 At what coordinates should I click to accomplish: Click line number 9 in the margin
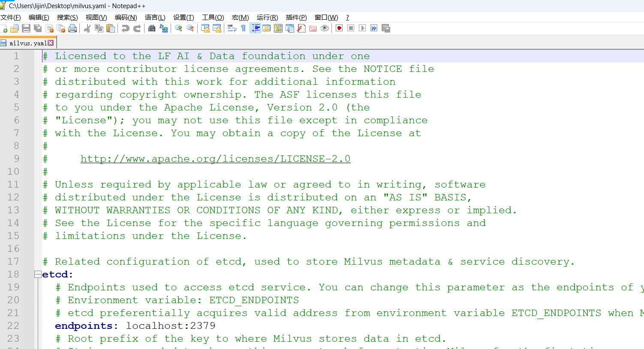tap(16, 159)
